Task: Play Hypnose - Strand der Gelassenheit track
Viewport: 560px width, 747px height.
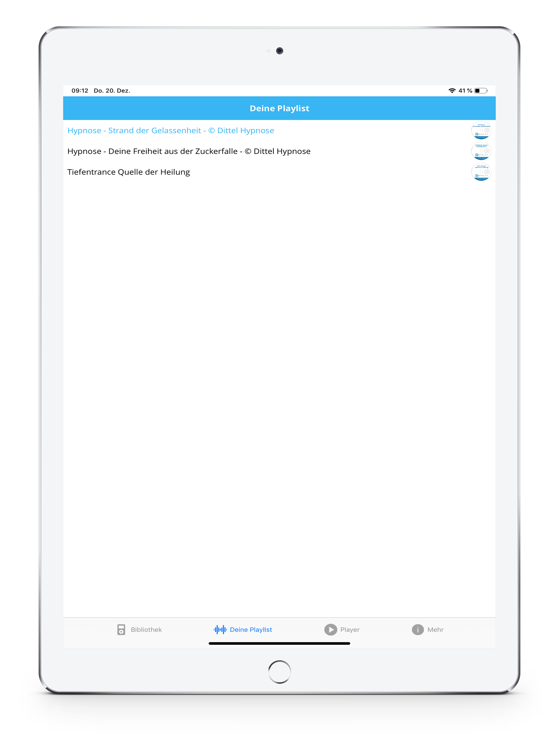Action: tap(171, 131)
